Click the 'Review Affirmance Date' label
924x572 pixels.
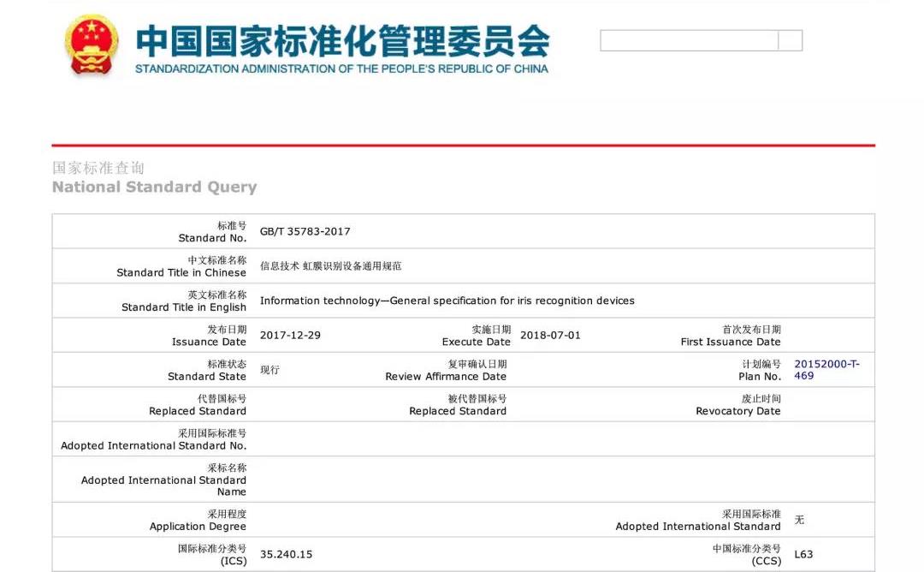pyautogui.click(x=446, y=377)
